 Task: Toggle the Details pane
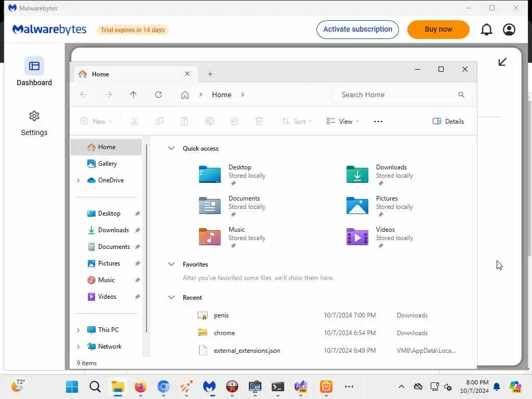448,122
